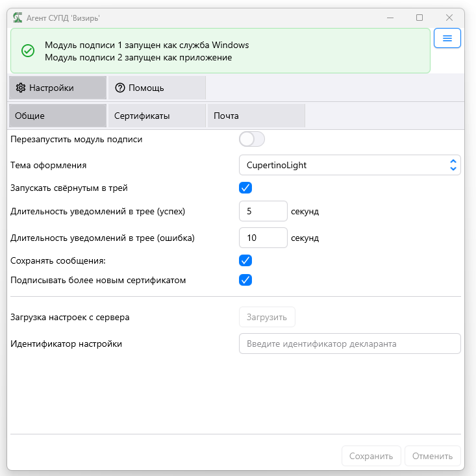476x476 pixels.
Task: Click the Идентификатор настройки input field
Action: coord(350,344)
